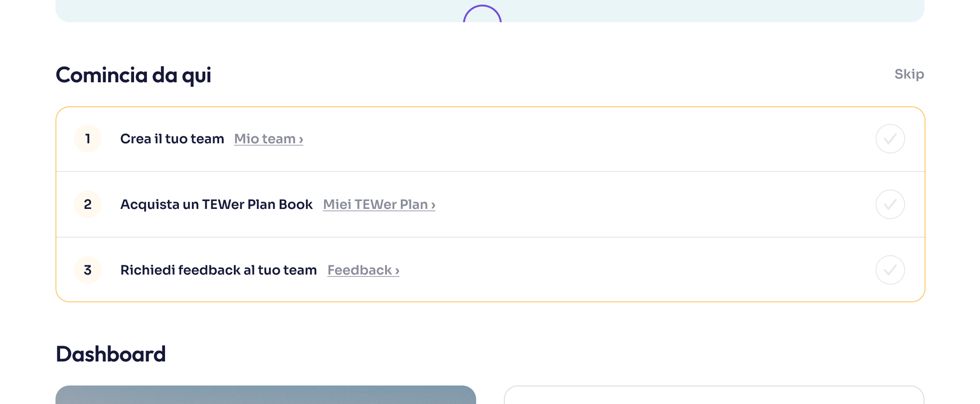Image resolution: width=980 pixels, height=404 pixels.
Task: Open the grey-blue image card under Dashboard
Action: pos(266,395)
